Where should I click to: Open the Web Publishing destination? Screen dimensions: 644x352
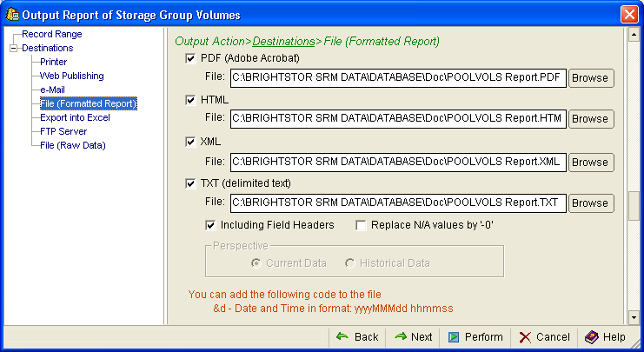72,76
